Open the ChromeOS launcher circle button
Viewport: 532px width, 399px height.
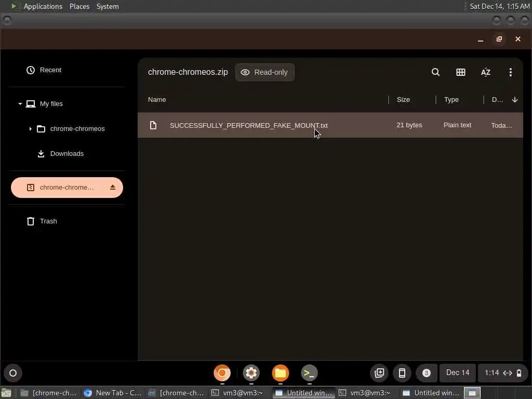(x=13, y=373)
